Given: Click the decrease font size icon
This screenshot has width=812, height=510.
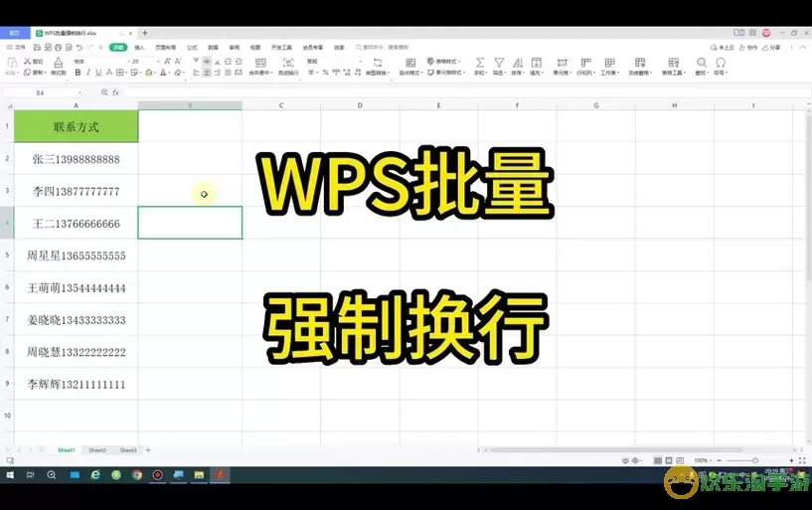Looking at the screenshot, I should [178, 61].
